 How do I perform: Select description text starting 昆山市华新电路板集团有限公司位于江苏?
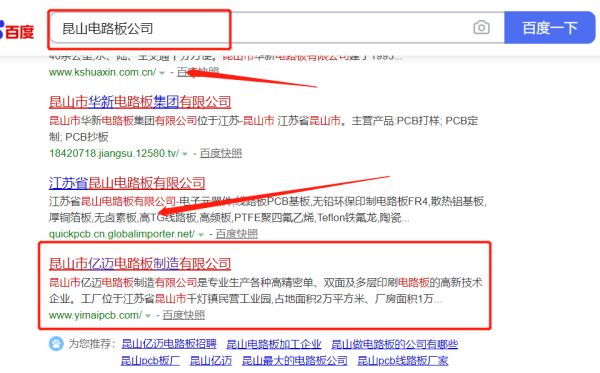pyautogui.click(x=264, y=129)
